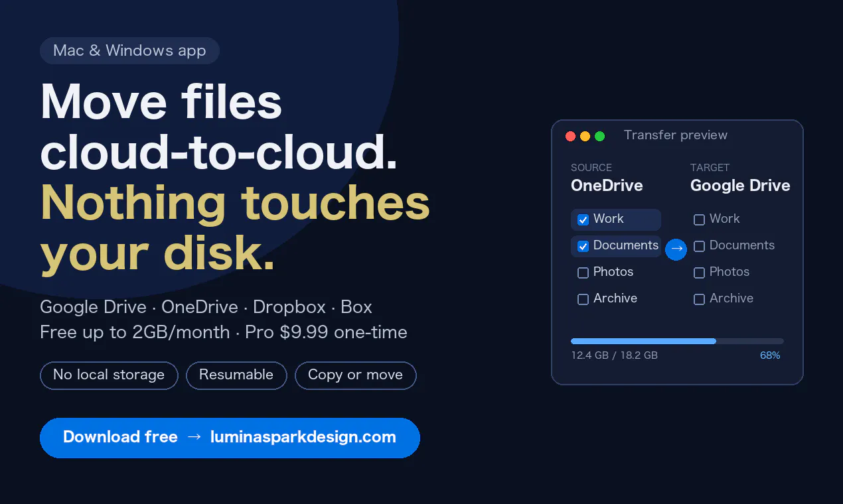
Task: Click the Download free luminasparkdesign.com button
Action: coord(230,438)
